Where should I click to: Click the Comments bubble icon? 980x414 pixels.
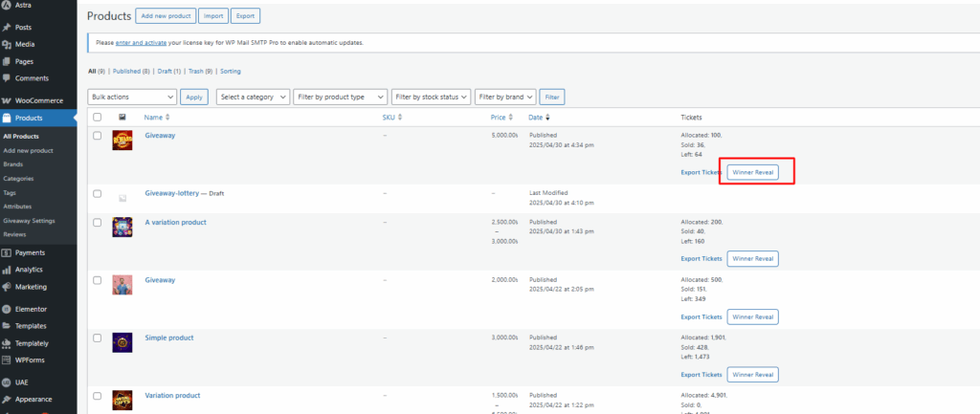pos(7,78)
